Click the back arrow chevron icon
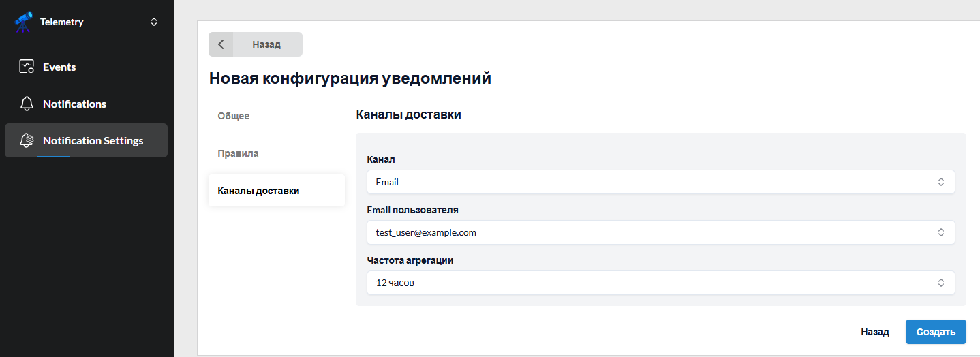Image resolution: width=980 pixels, height=357 pixels. click(221, 44)
